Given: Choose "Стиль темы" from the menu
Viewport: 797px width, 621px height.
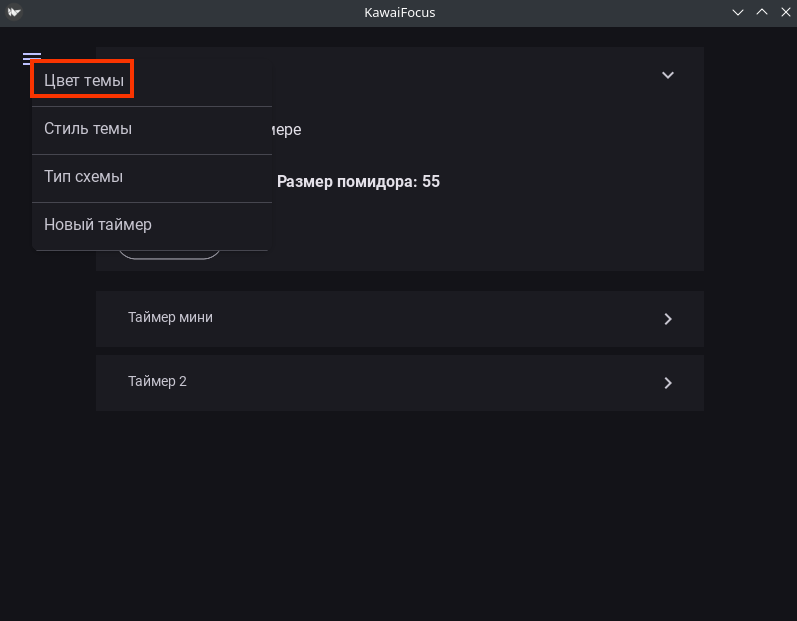Looking at the screenshot, I should point(88,129).
